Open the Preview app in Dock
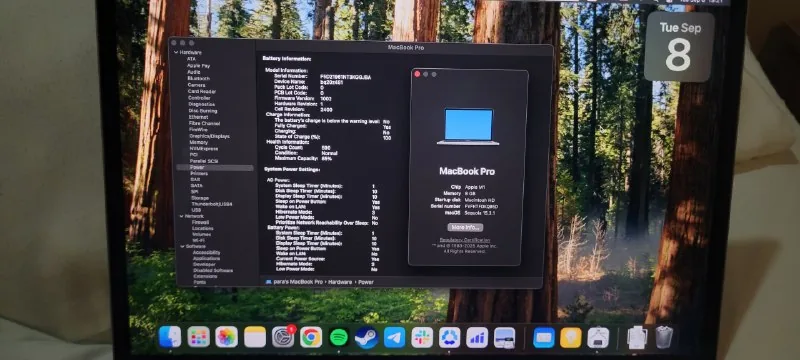Viewport: 800px width, 360px height. coord(505,337)
